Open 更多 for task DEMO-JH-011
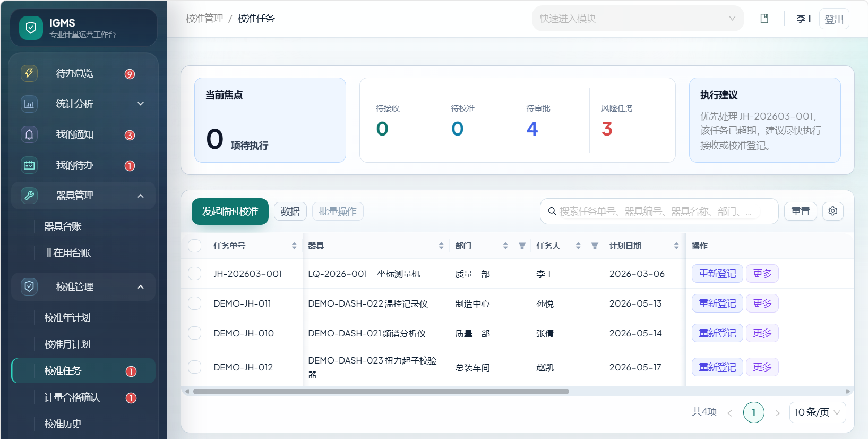Image resolution: width=868 pixels, height=439 pixels. point(762,303)
